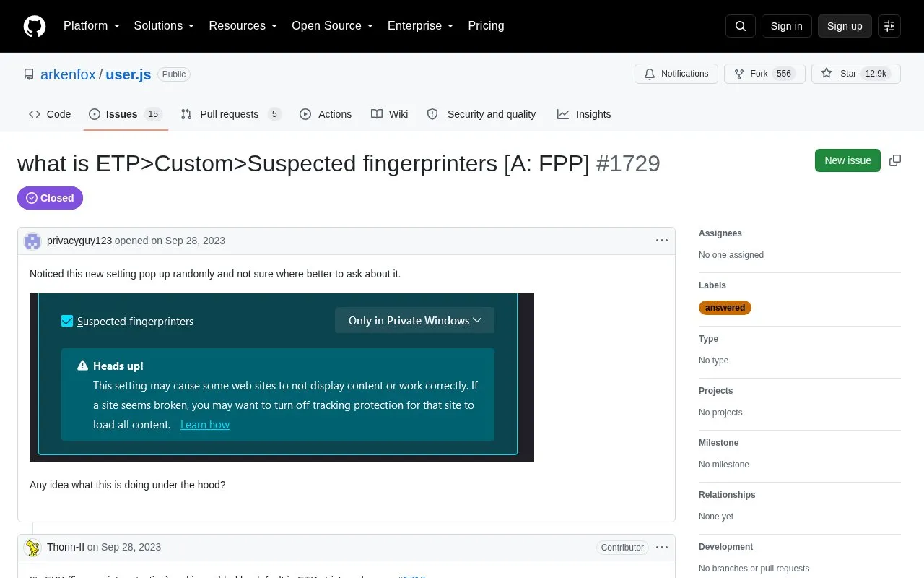Click the fork count 556

point(784,74)
